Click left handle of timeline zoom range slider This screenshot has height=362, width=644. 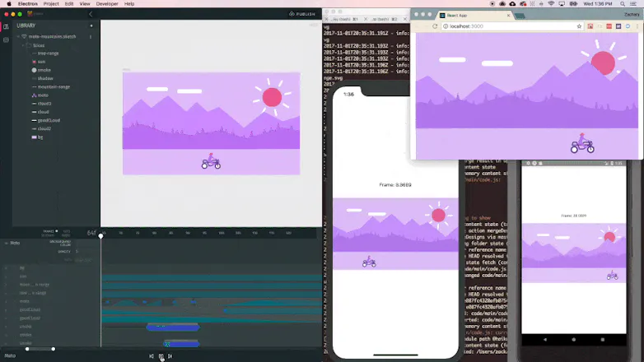(27, 349)
